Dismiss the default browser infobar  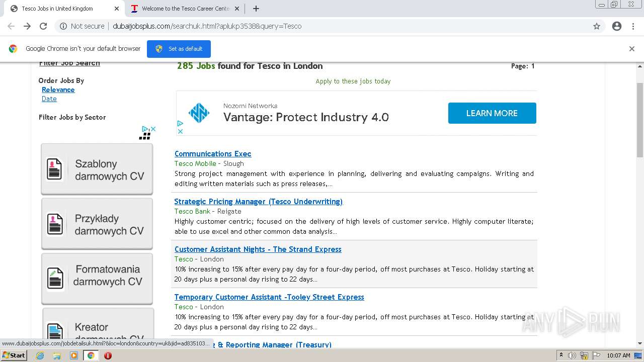coord(632,49)
